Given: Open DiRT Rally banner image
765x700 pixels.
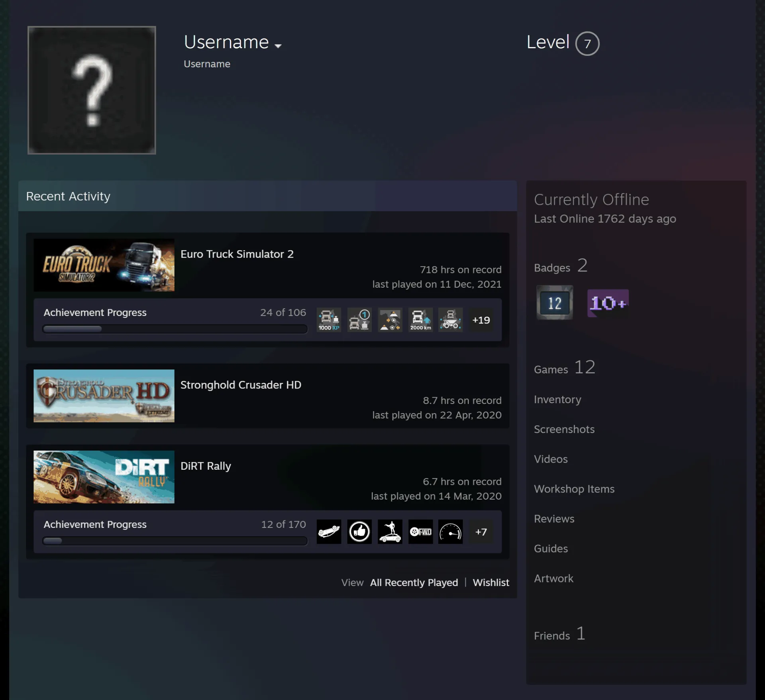Looking at the screenshot, I should [x=104, y=477].
